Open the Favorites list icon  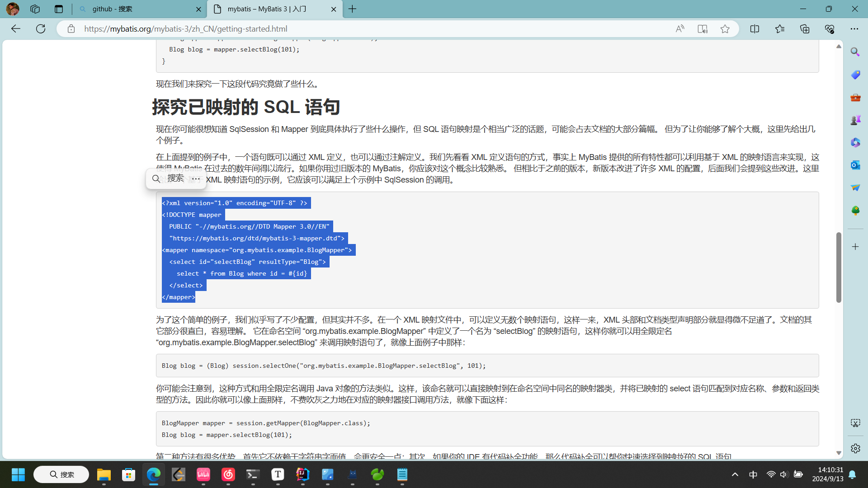point(779,29)
